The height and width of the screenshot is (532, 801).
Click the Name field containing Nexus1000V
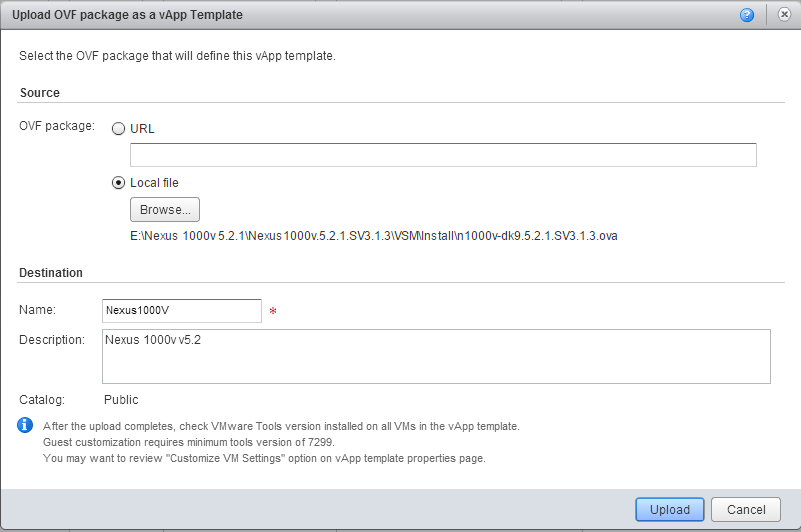[x=182, y=311]
